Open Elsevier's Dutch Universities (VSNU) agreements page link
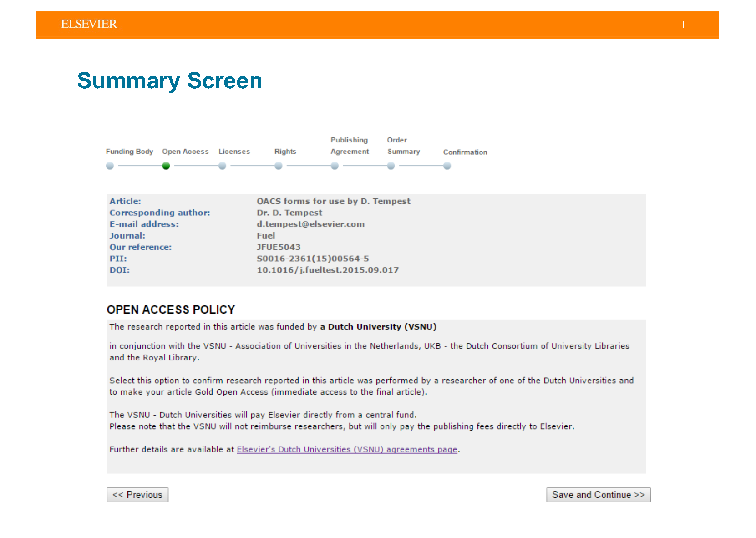 click(347, 449)
